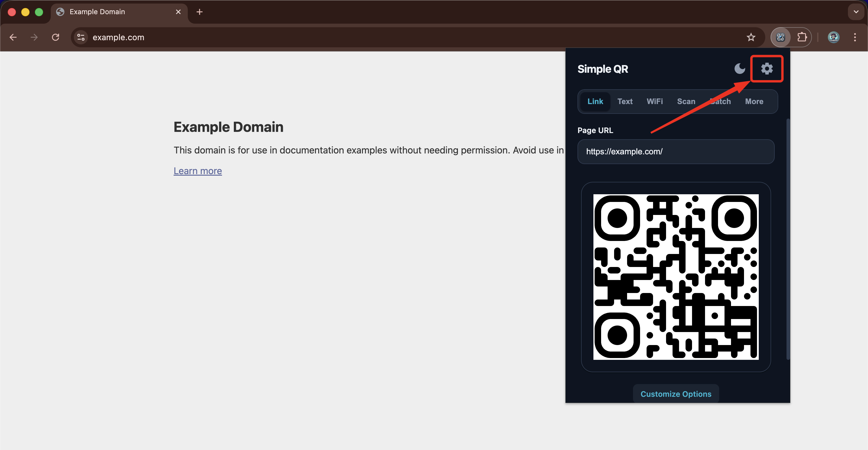Screen dimensions: 868x450
Task: Click the Simple QR extension toolbar icon
Action: [780, 37]
